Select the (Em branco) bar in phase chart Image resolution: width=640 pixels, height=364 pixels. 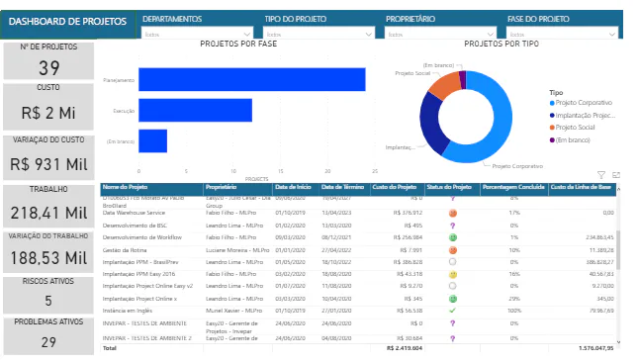tap(152, 141)
